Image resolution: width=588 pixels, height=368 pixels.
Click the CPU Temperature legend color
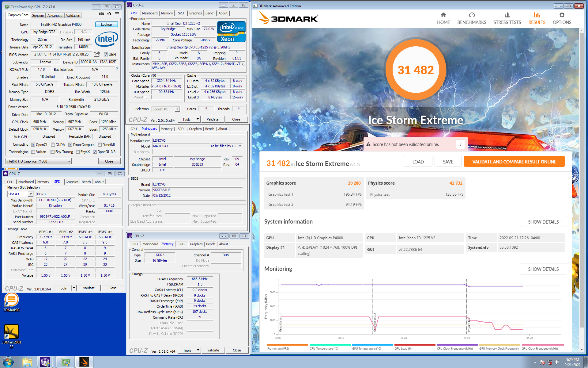pyautogui.click(x=330, y=345)
